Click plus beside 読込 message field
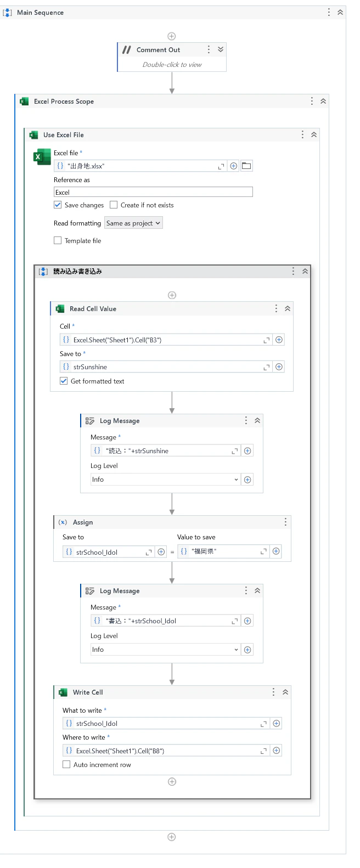Viewport: 360px width, 868px height. click(x=248, y=450)
